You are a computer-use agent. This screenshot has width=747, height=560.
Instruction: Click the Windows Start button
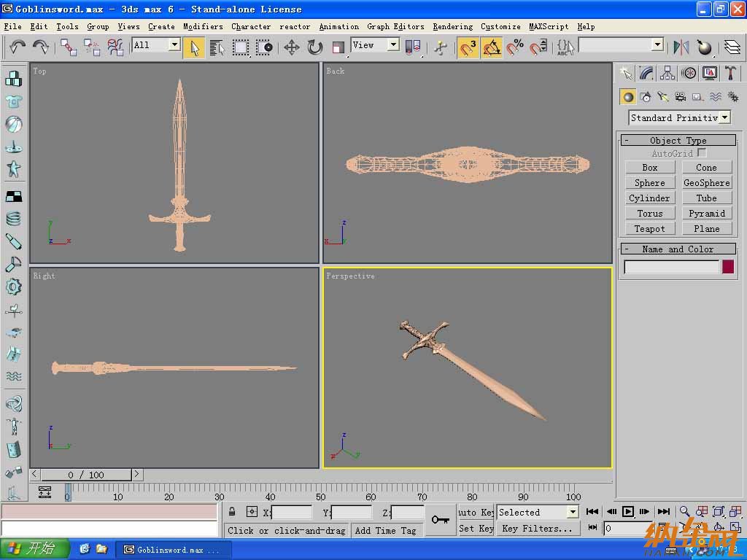click(35, 549)
